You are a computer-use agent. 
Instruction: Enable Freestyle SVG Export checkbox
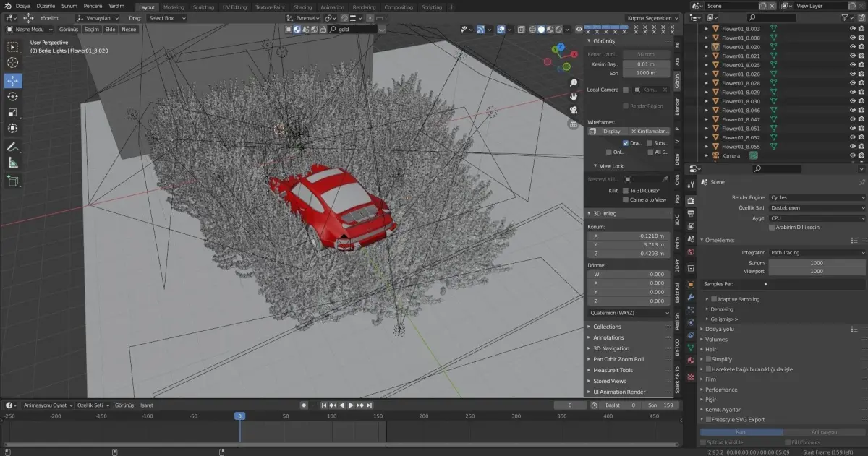(x=708, y=420)
